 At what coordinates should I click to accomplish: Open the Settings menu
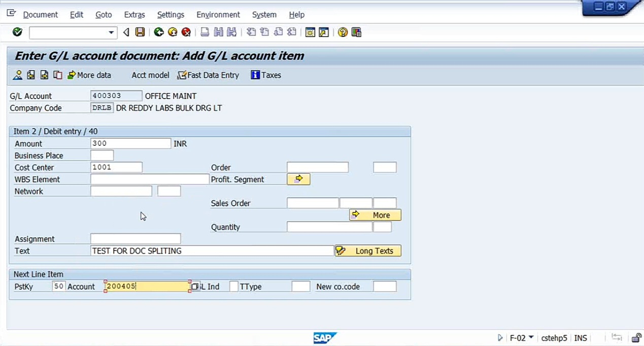point(171,15)
